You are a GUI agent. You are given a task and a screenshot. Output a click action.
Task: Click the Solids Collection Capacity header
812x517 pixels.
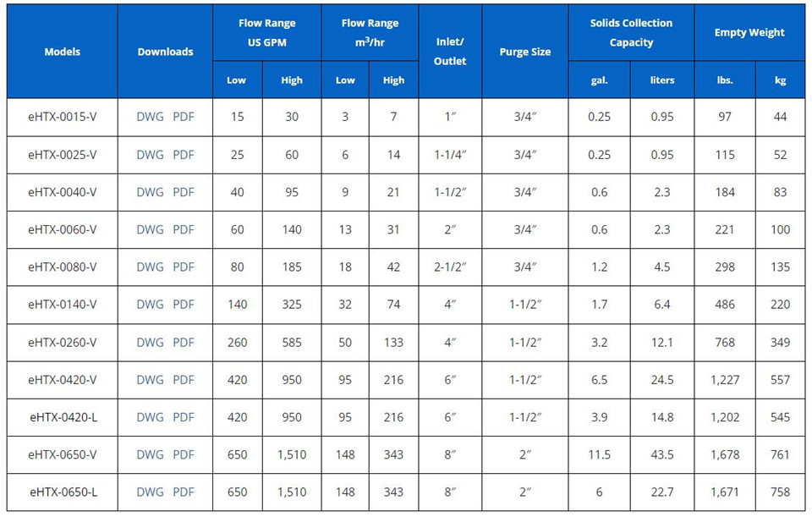[631, 33]
